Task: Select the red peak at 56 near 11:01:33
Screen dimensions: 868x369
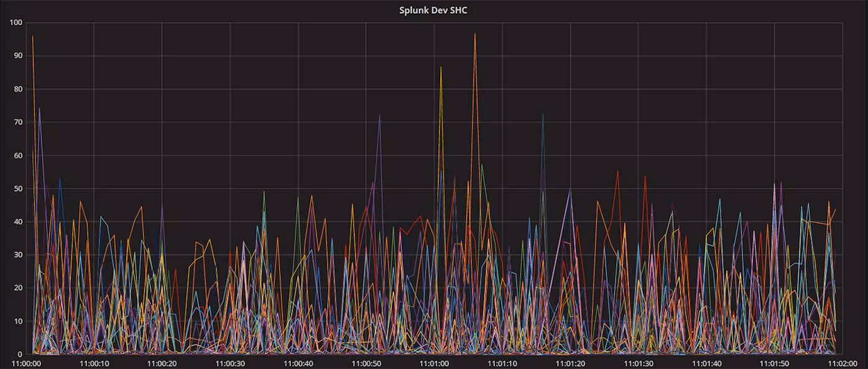Action: 644,176
